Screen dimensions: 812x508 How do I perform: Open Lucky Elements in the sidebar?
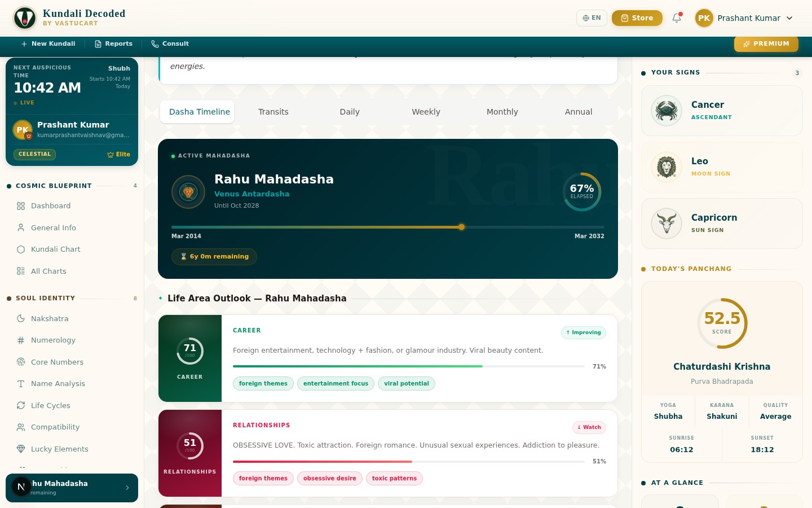click(59, 449)
